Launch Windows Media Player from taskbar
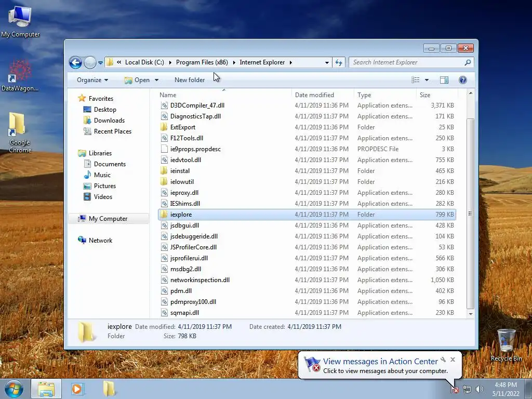The height and width of the screenshot is (399, 532). (x=77, y=389)
